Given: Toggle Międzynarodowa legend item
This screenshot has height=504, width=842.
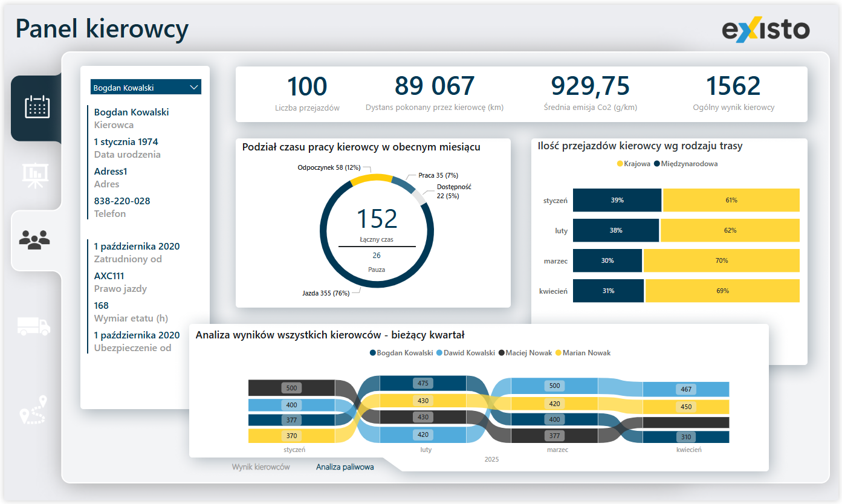Looking at the screenshot, I should click(688, 164).
